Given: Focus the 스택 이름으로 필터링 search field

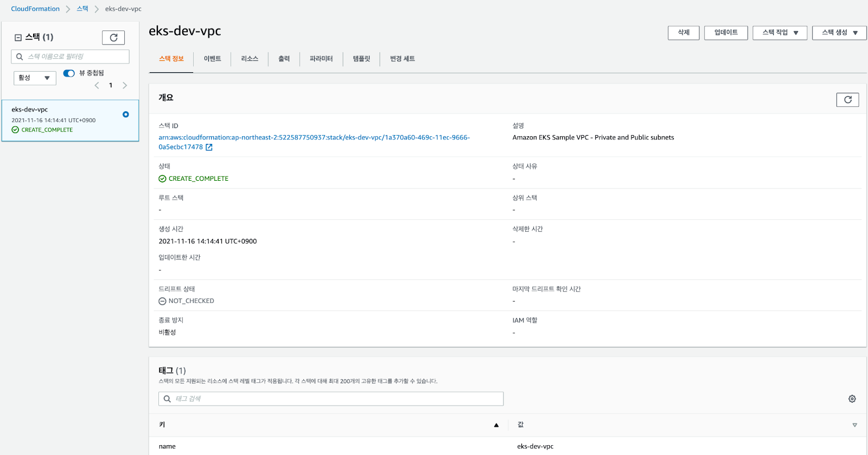Looking at the screenshot, I should [x=70, y=56].
